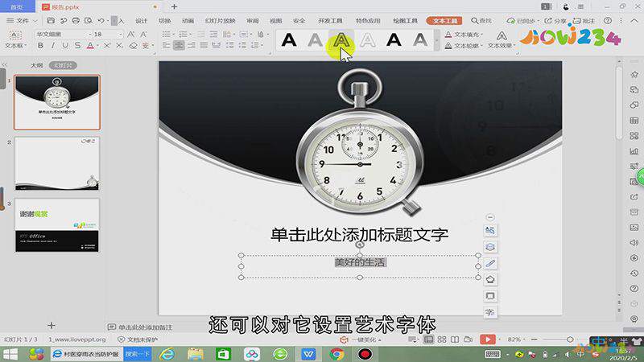Open Chrome from the Windows taskbar
The width and height of the screenshot is (644, 362).
pyautogui.click(x=336, y=354)
